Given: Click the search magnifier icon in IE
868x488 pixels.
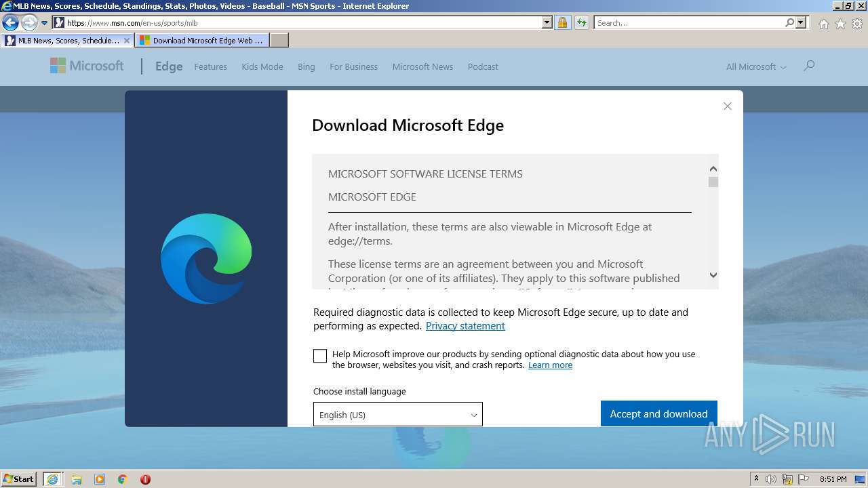Looking at the screenshot, I should [x=789, y=23].
